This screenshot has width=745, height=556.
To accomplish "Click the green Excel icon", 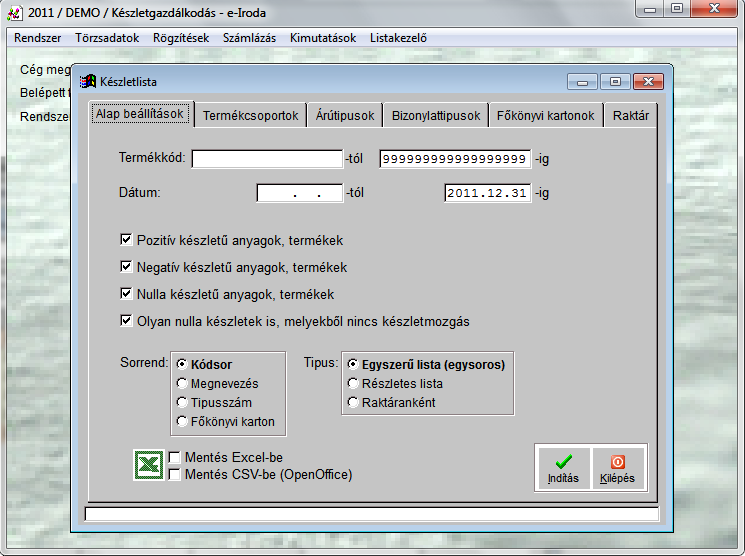I will tap(149, 465).
